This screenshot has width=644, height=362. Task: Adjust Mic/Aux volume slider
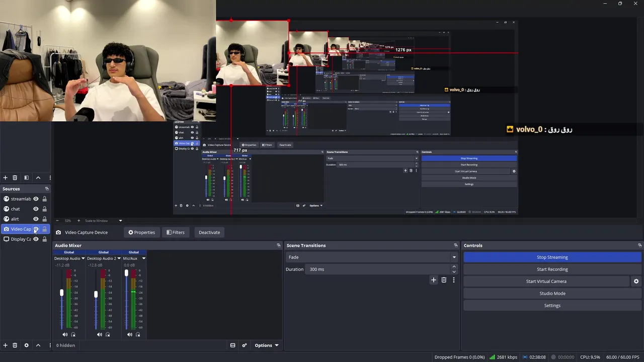click(x=126, y=273)
